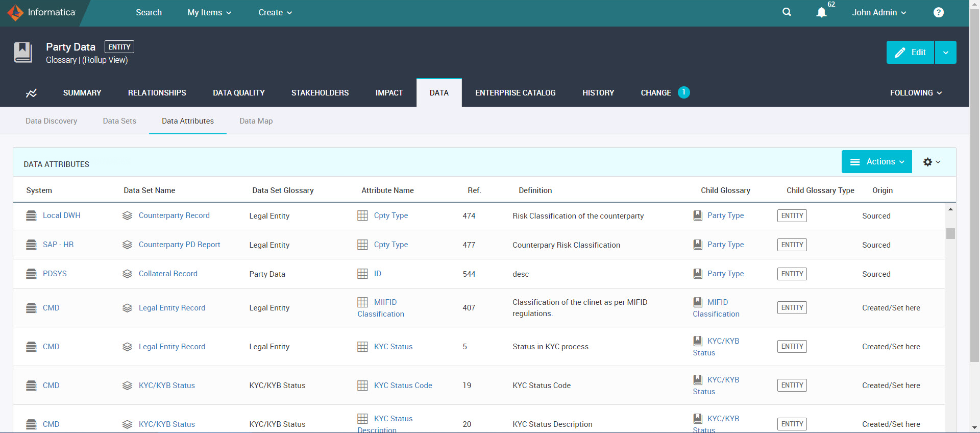Click the pencil icon on Edit button
This screenshot has width=980, height=433.
pos(900,53)
